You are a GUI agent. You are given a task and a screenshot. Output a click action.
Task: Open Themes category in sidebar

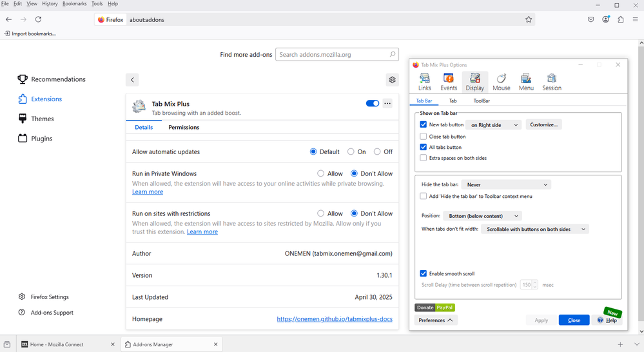point(36,119)
